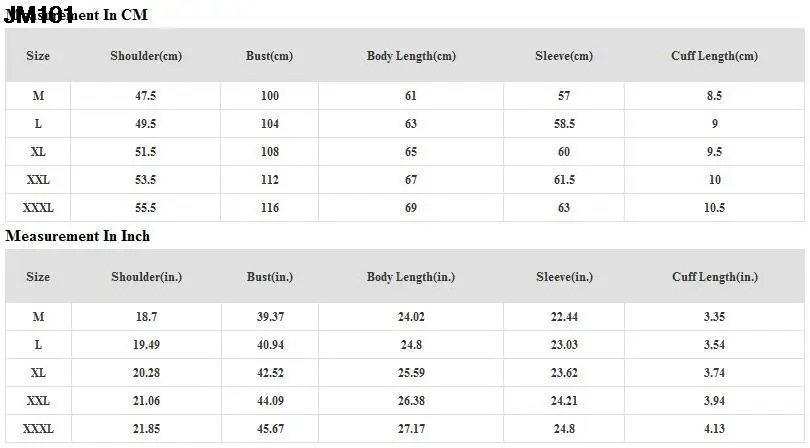
Task: Click the Sleeve(cm) column header
Action: pyautogui.click(x=564, y=56)
